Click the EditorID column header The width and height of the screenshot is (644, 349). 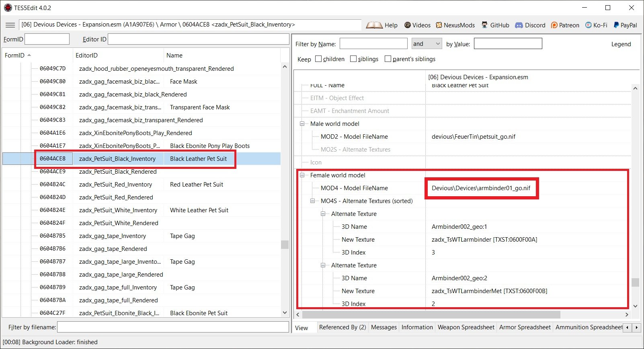pyautogui.click(x=118, y=55)
